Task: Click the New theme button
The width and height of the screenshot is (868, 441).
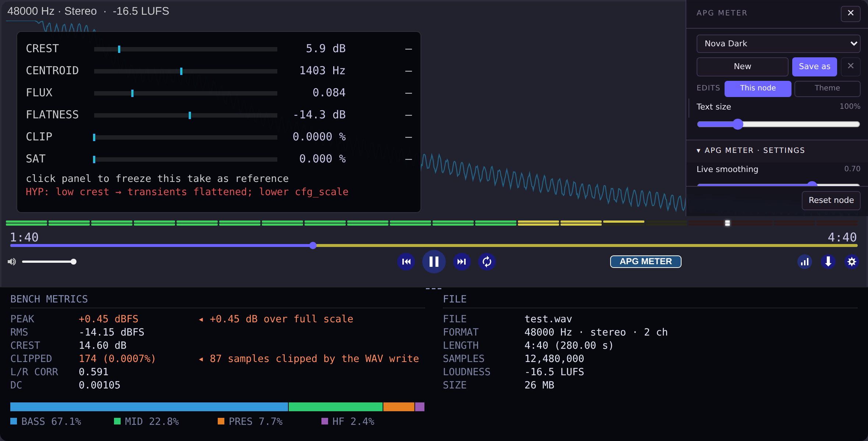Action: tap(742, 67)
